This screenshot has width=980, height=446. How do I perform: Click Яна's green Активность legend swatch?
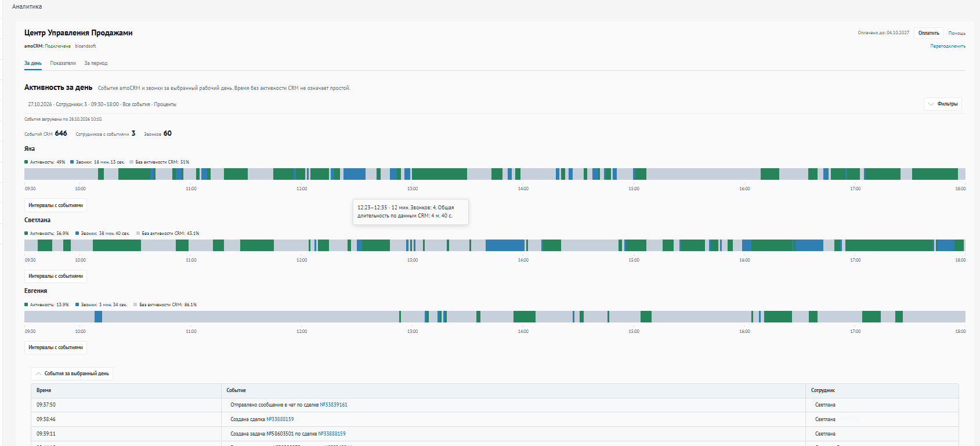tap(26, 162)
